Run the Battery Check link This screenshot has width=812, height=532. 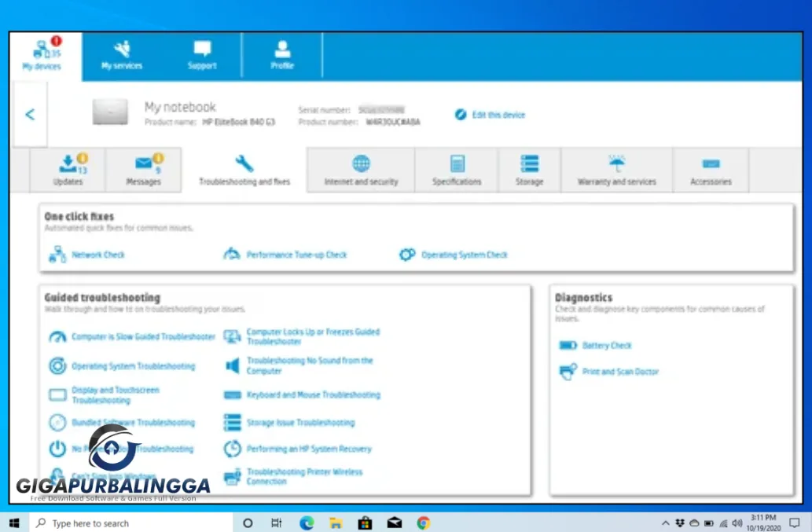(x=607, y=345)
